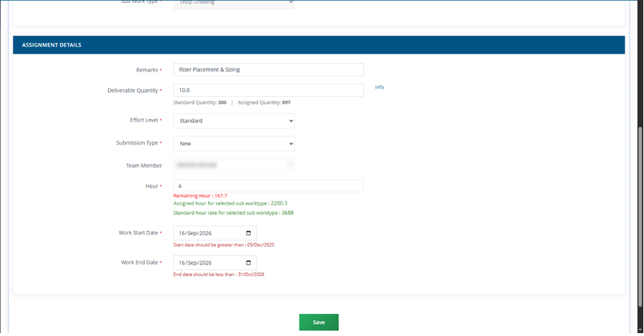
Task: Open the Sub Work Type dropdown at the top
Action: [x=234, y=4]
